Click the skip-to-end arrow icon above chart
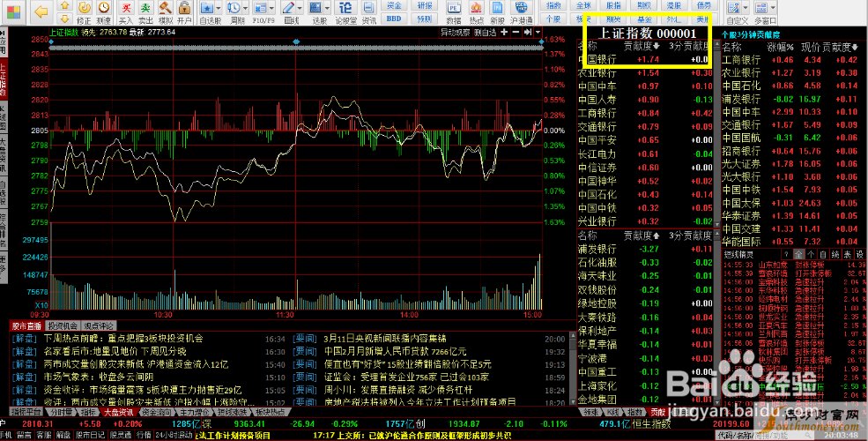Screen dimensions: 868x441 point(527,32)
